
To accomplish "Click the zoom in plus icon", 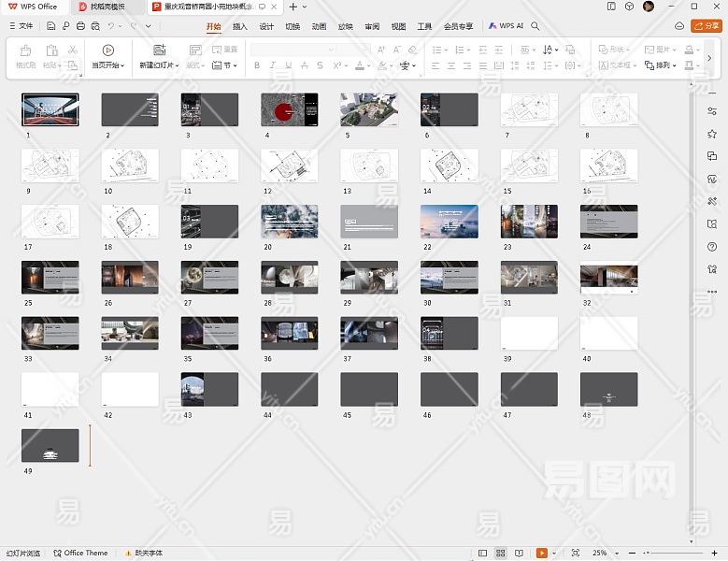I will click(717, 554).
